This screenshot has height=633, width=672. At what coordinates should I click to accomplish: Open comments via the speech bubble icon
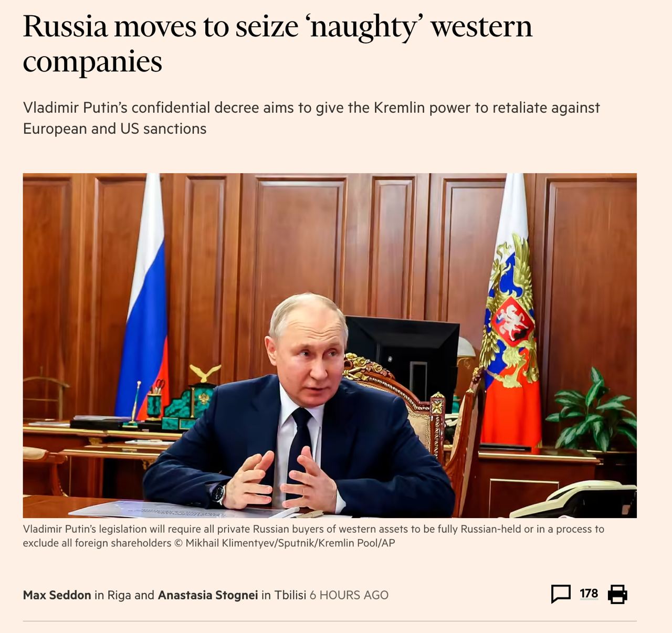tap(561, 594)
